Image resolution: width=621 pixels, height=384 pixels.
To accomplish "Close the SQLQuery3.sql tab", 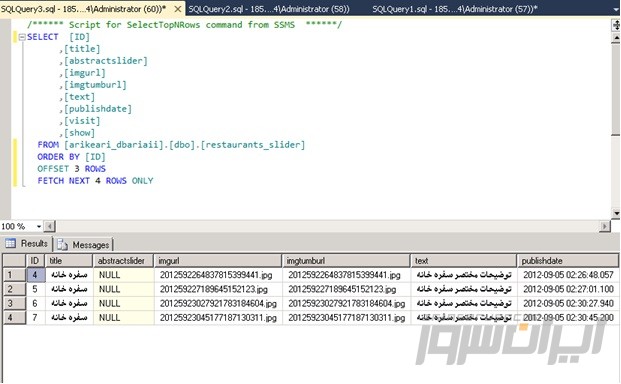I will click(x=178, y=9).
